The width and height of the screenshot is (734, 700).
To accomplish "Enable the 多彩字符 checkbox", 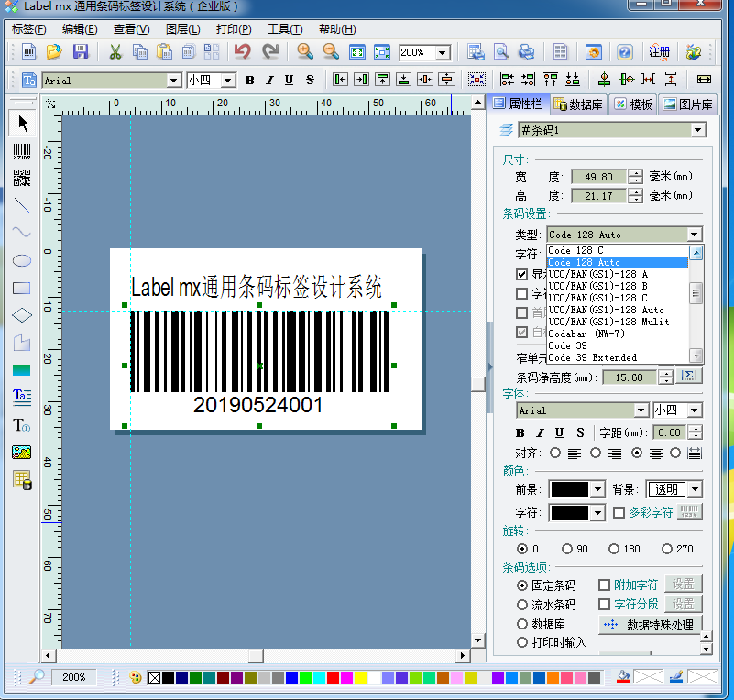I will pos(619,513).
